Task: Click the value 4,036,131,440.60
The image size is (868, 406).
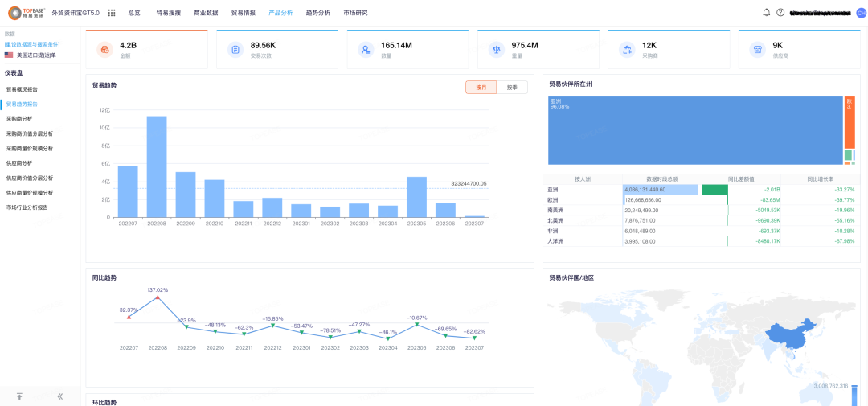Action: 645,190
